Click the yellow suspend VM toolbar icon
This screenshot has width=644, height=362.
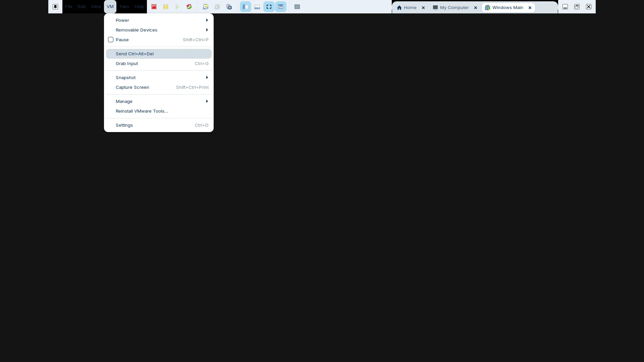tap(166, 7)
